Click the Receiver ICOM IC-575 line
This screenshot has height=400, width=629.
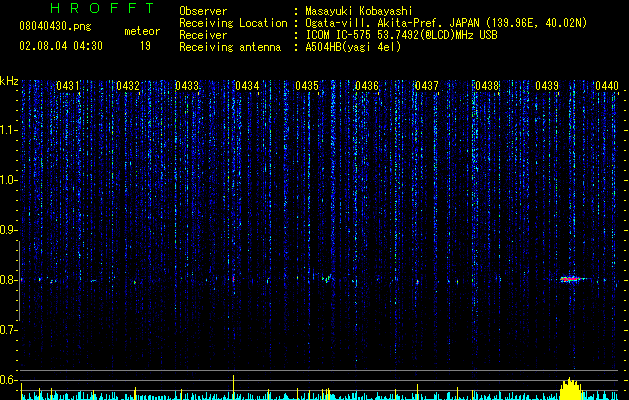pyautogui.click(x=401, y=35)
